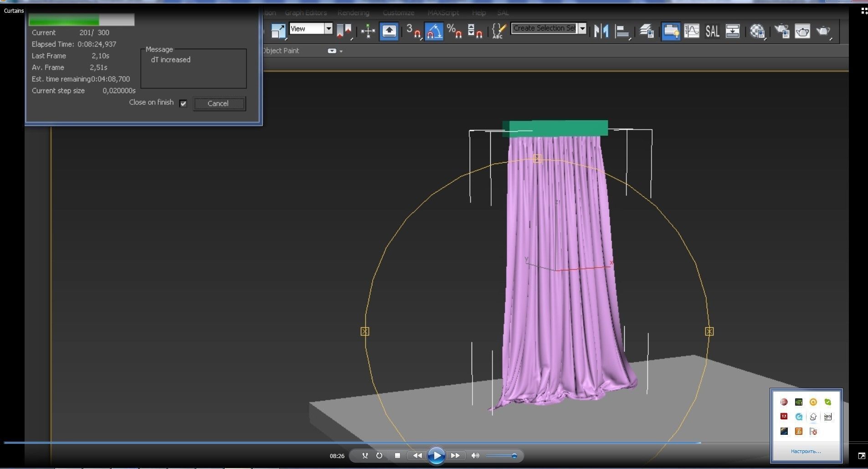The image size is (868, 469).
Task: Click the "dT increased" message text
Action: pos(171,60)
